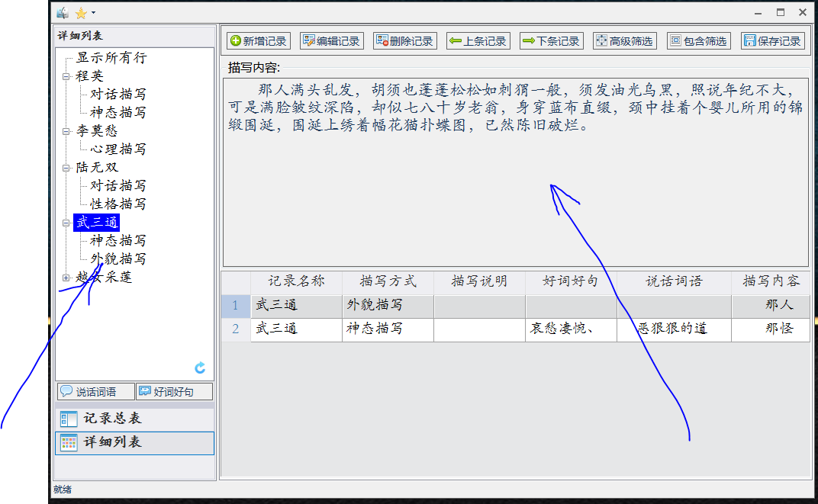Click the 新增记录 add record button

pyautogui.click(x=259, y=40)
